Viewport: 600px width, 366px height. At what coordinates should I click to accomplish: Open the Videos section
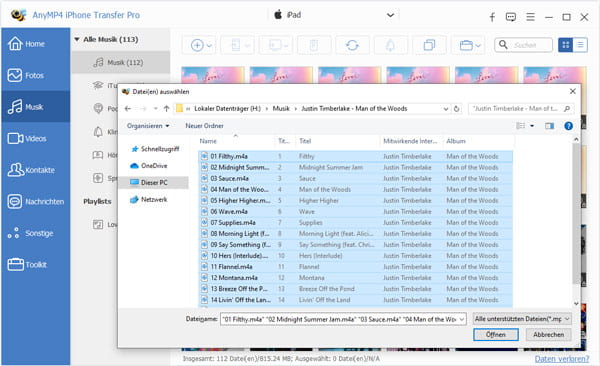(x=35, y=139)
